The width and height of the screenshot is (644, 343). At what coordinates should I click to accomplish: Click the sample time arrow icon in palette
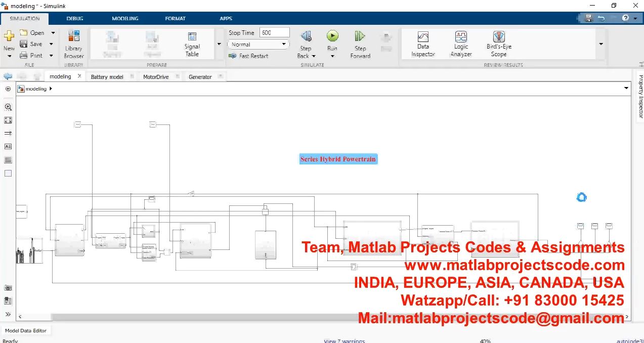point(8,134)
